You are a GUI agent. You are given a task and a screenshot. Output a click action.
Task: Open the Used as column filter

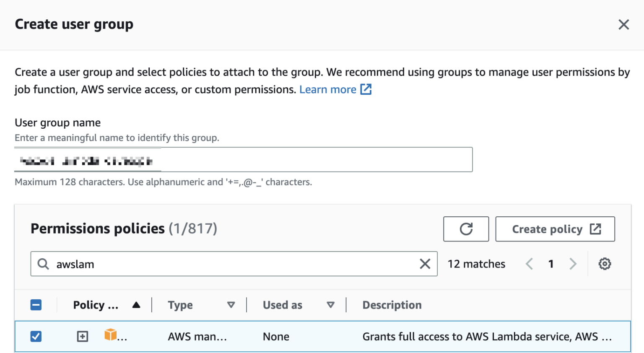[331, 305]
